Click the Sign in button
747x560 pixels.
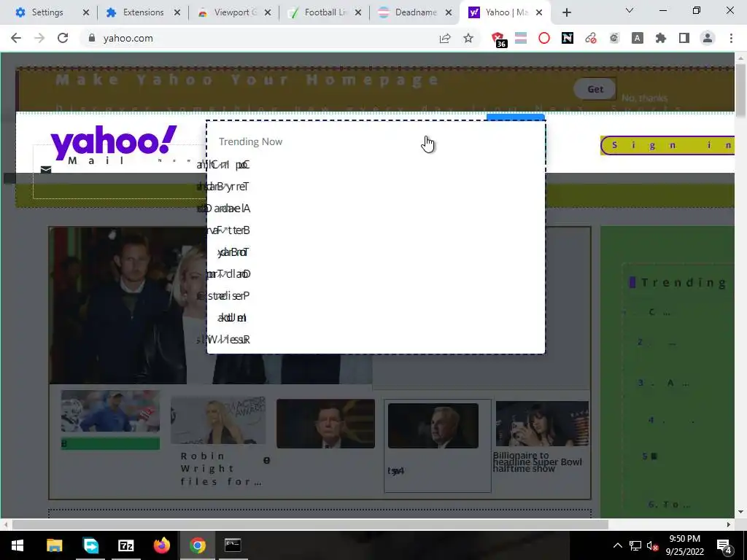click(667, 146)
